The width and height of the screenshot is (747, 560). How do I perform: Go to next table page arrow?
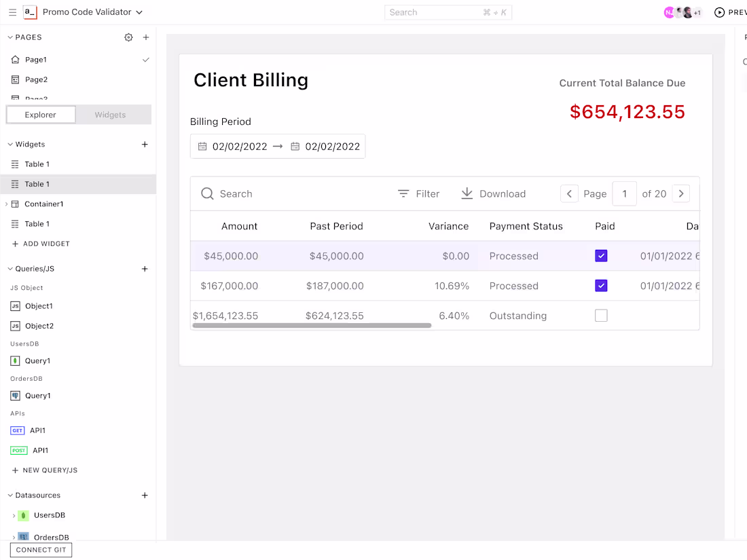pyautogui.click(x=680, y=193)
